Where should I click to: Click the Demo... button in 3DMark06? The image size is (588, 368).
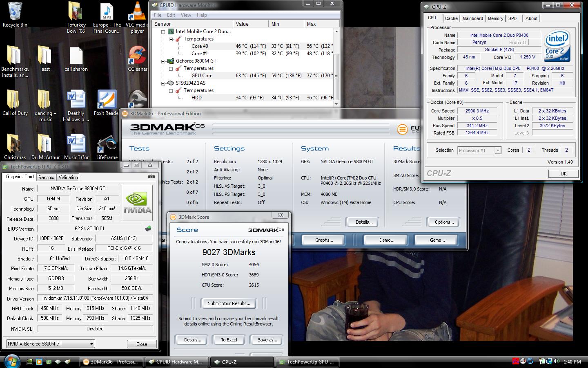coord(387,240)
